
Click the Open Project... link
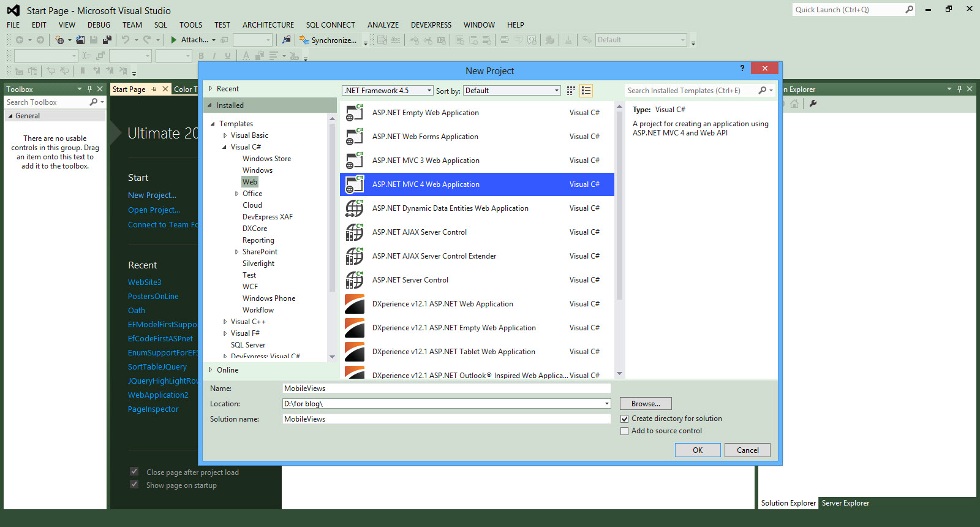154,210
